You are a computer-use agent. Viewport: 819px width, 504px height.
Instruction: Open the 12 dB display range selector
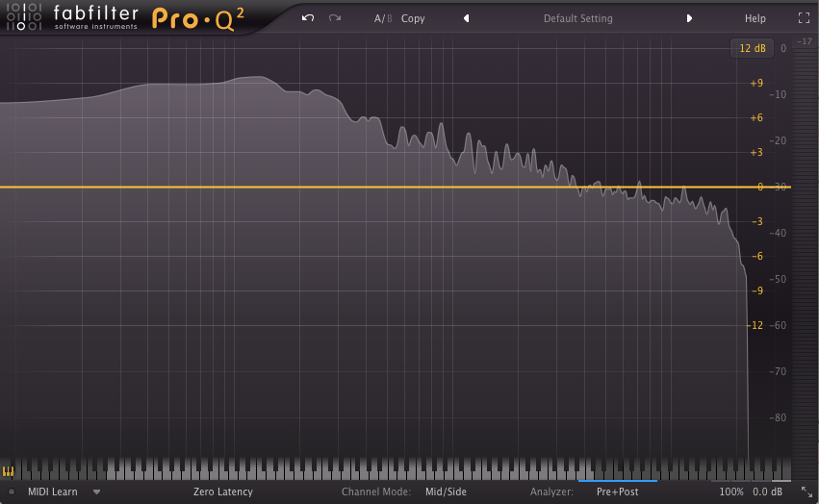753,48
